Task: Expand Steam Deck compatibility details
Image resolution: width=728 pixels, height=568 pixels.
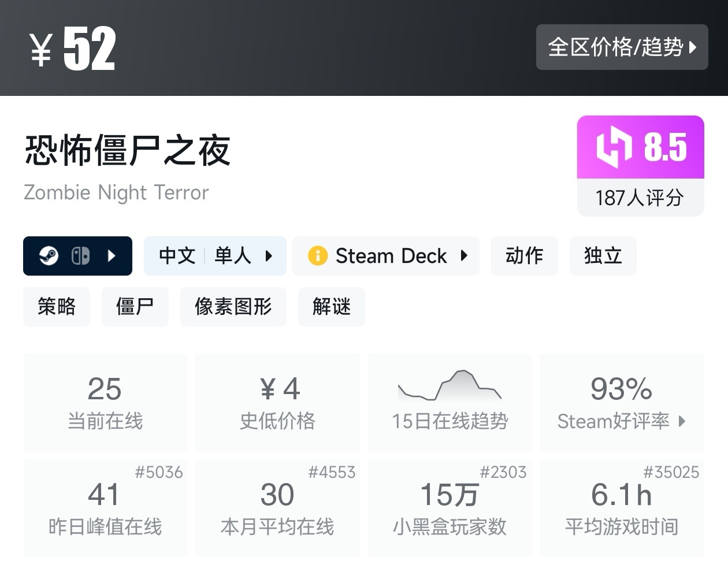Action: coord(464,255)
